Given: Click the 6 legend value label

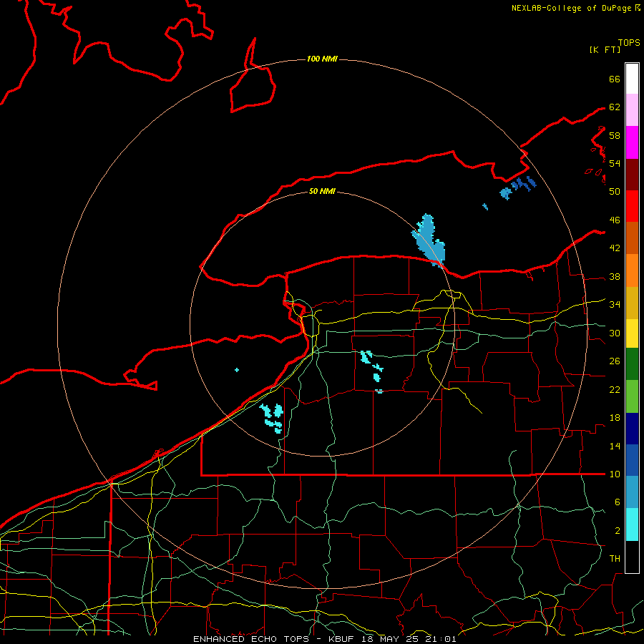Looking at the screenshot, I should [x=617, y=502].
